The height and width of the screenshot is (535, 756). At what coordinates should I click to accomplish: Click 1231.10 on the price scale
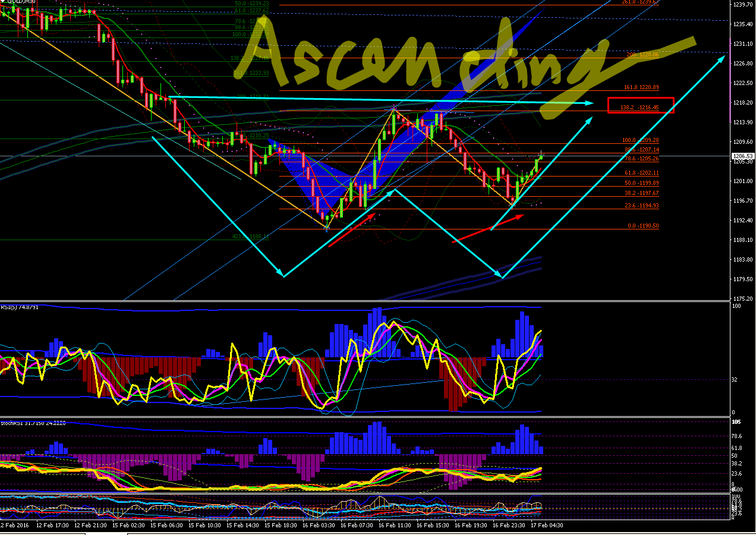tap(742, 44)
